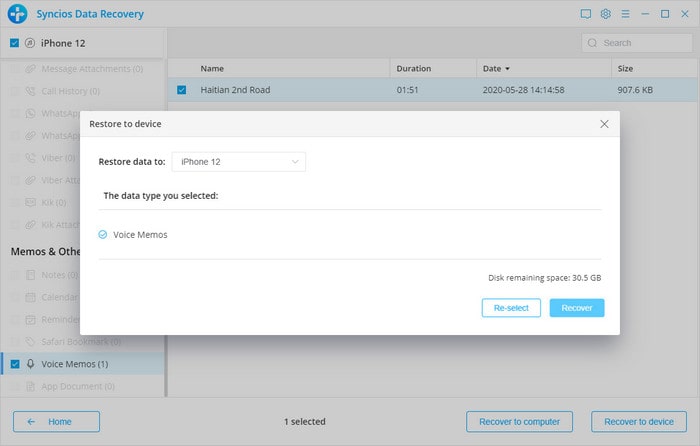Select Message Attachments (0) category

(83, 69)
